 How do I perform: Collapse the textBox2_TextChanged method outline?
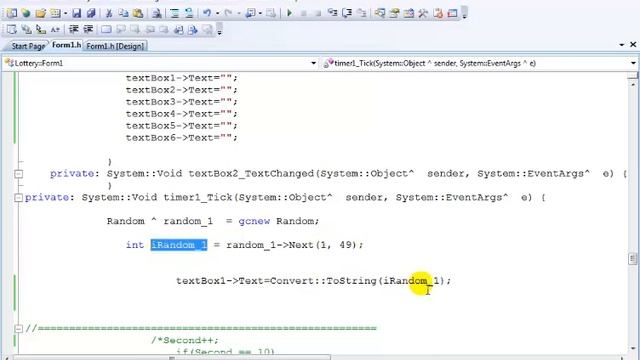18,174
